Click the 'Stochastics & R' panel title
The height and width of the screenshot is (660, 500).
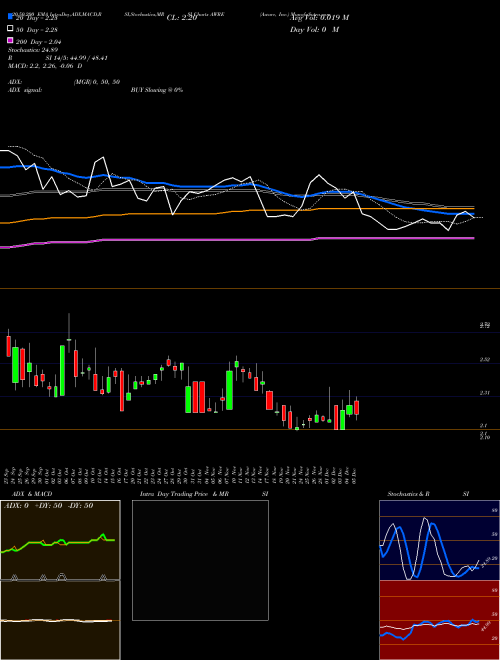point(409,494)
